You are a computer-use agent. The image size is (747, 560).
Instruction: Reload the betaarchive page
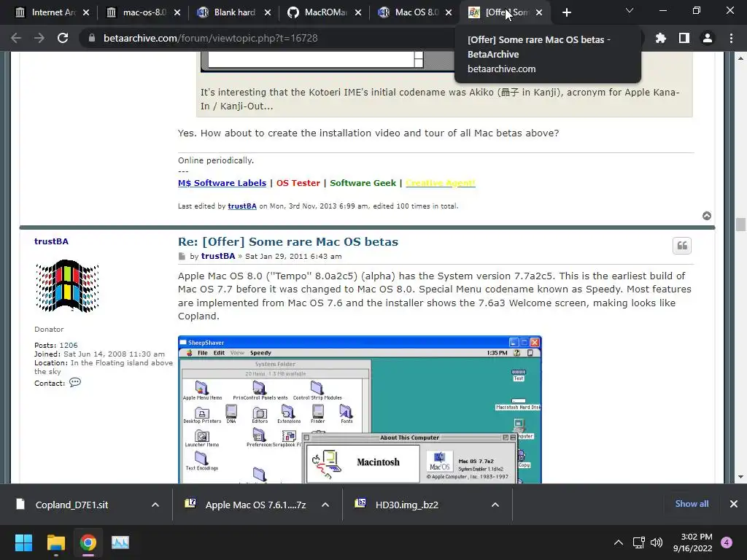pos(63,38)
